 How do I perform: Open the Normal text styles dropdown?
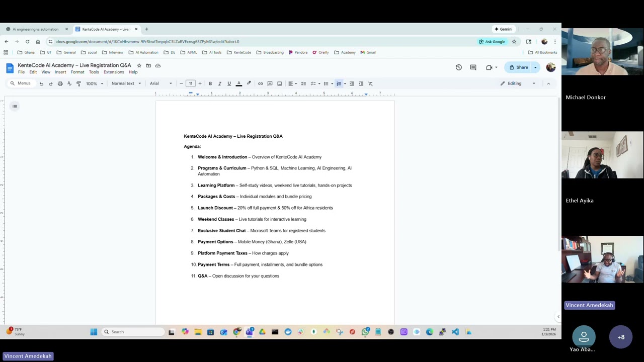tap(126, 83)
